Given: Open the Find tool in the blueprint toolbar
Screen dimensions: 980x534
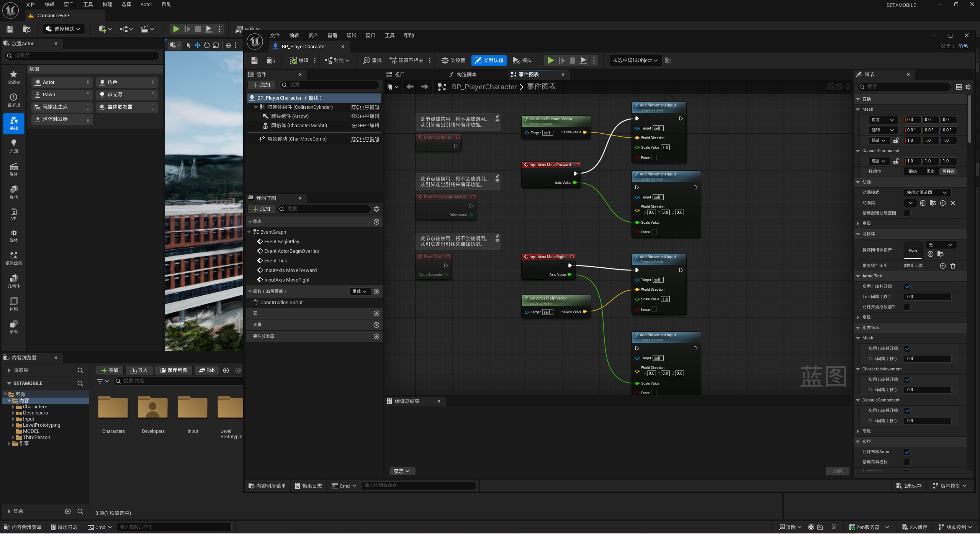Looking at the screenshot, I should tap(372, 61).
